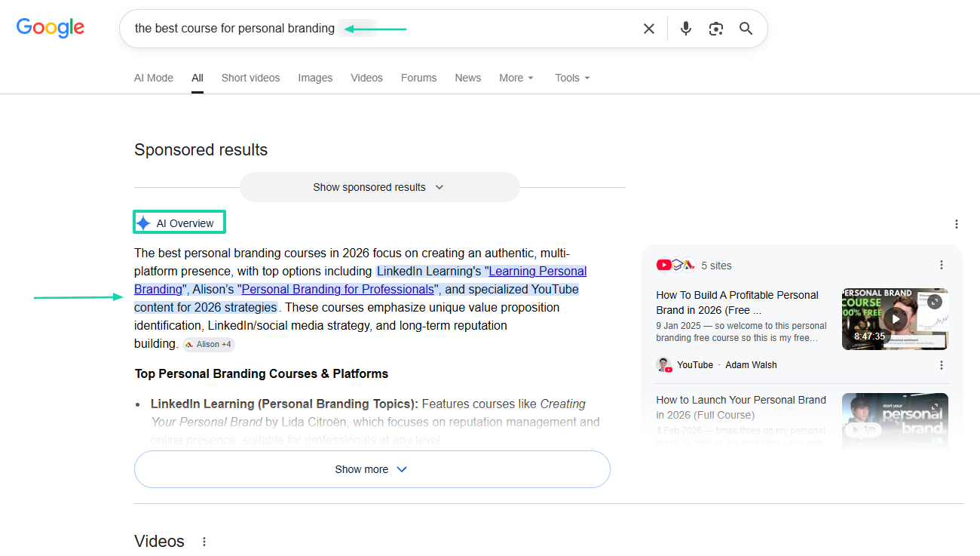The image size is (980, 556).
Task: Click the Videos section heading
Action: [161, 542]
